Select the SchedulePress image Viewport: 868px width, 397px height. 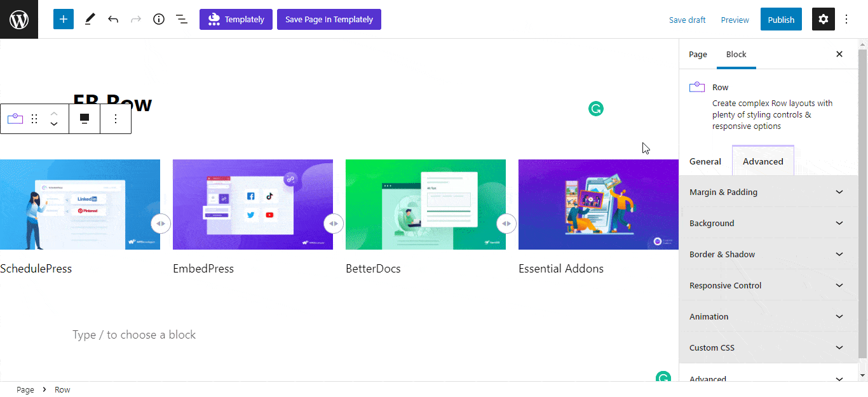pyautogui.click(x=80, y=205)
